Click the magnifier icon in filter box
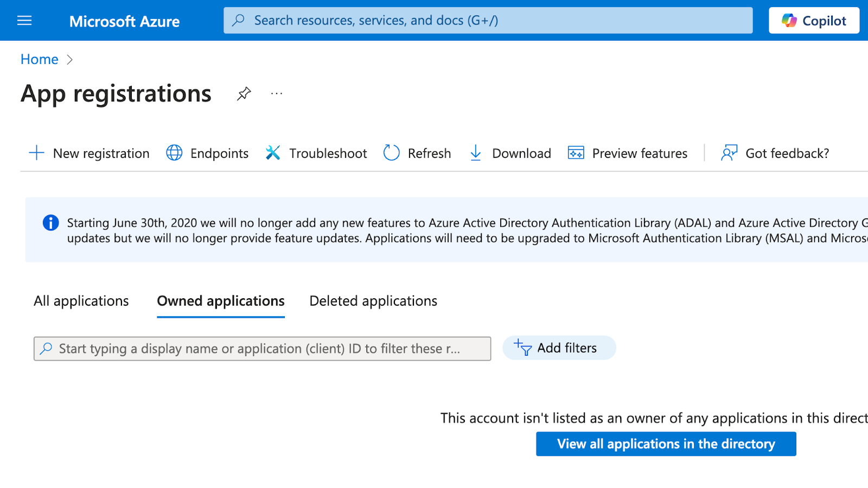Screen dimensions: 868x488 47,349
